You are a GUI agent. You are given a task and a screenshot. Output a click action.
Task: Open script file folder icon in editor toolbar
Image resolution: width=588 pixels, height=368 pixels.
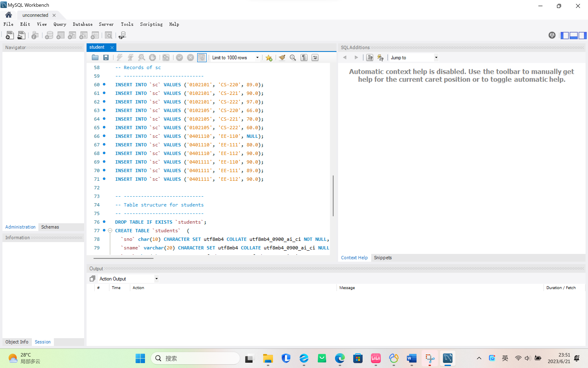point(95,57)
